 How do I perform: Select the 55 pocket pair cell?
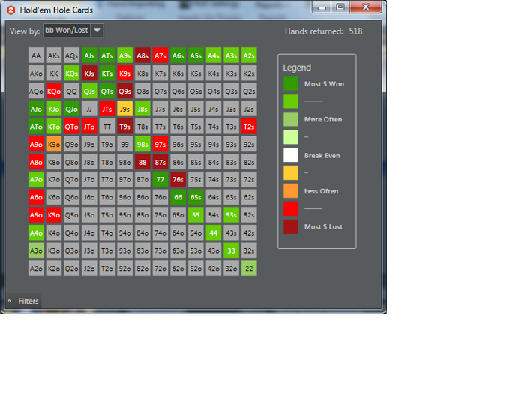pos(196,215)
